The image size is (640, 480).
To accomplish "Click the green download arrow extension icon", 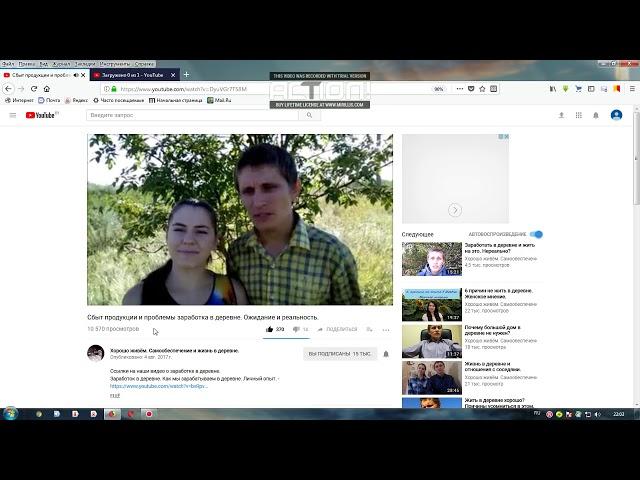I will pyautogui.click(x=565, y=89).
